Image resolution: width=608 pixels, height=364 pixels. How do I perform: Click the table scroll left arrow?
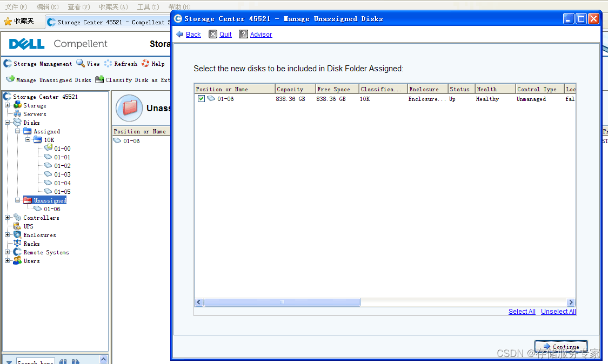(199, 302)
